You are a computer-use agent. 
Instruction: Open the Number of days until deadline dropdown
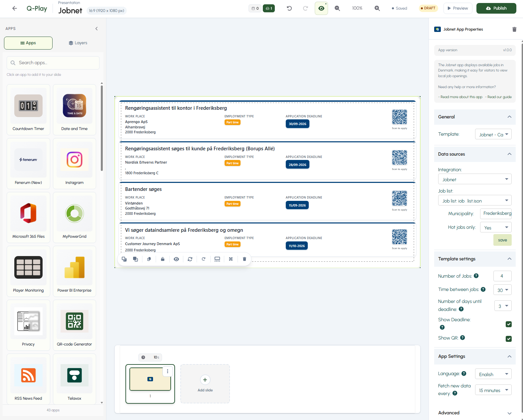pyautogui.click(x=503, y=306)
